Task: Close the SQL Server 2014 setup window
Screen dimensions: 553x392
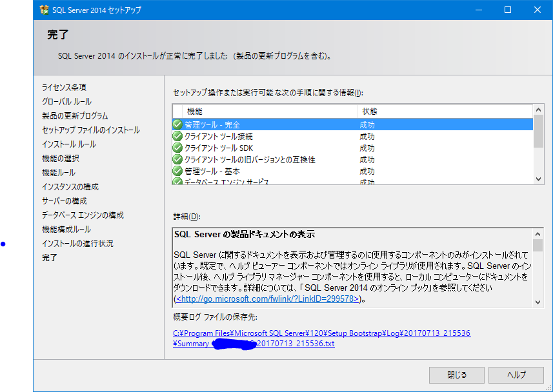Action: [x=537, y=10]
